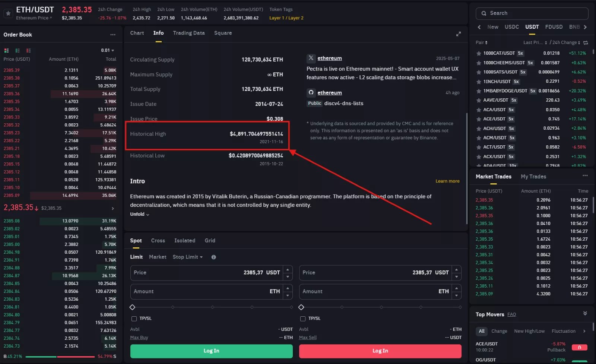596x364 pixels.
Task: Click the sell amount slider handle
Action: point(301,307)
